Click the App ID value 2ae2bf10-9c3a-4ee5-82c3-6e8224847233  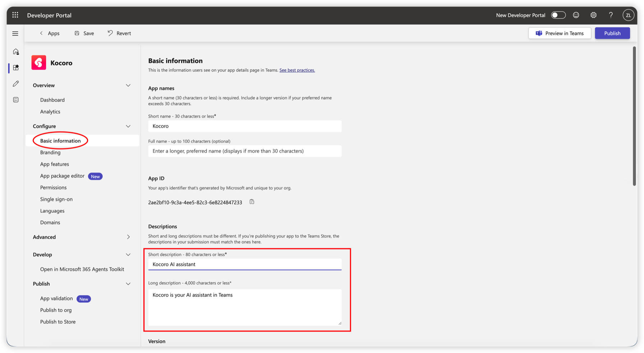[195, 202]
